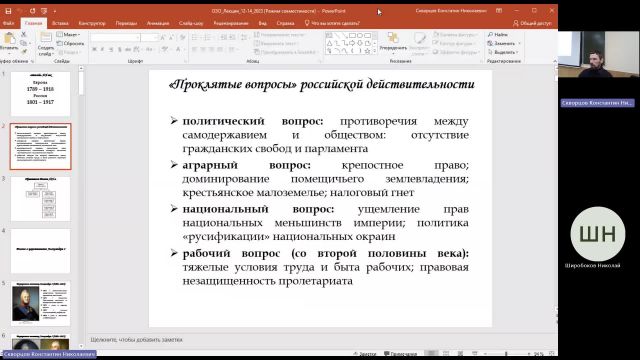Select the star shape in shapes gallery
This screenshot has width=640, height=360.
367,51
